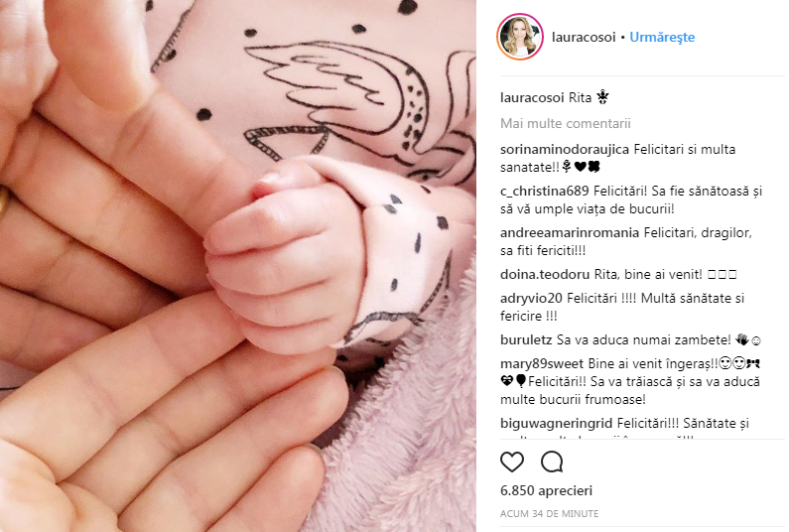Screen dimensions: 789x532
Task: Open post timestamp Acum 34 de minute
Action: click(549, 514)
